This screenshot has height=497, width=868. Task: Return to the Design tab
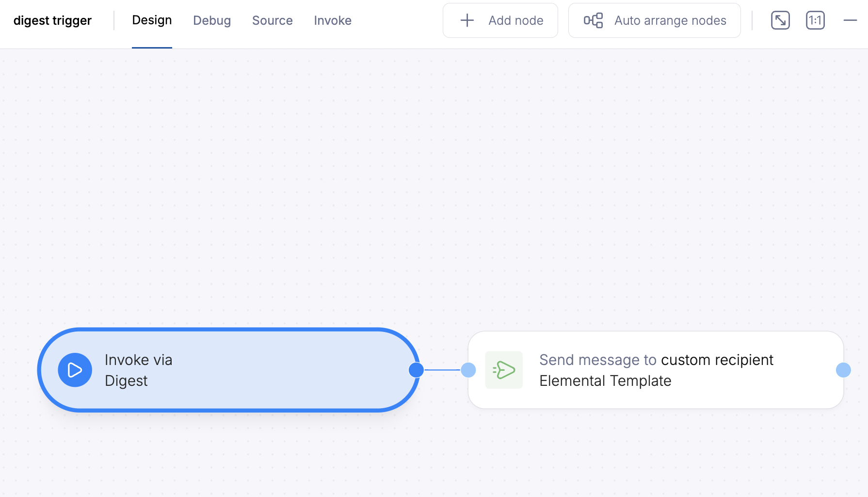[152, 20]
